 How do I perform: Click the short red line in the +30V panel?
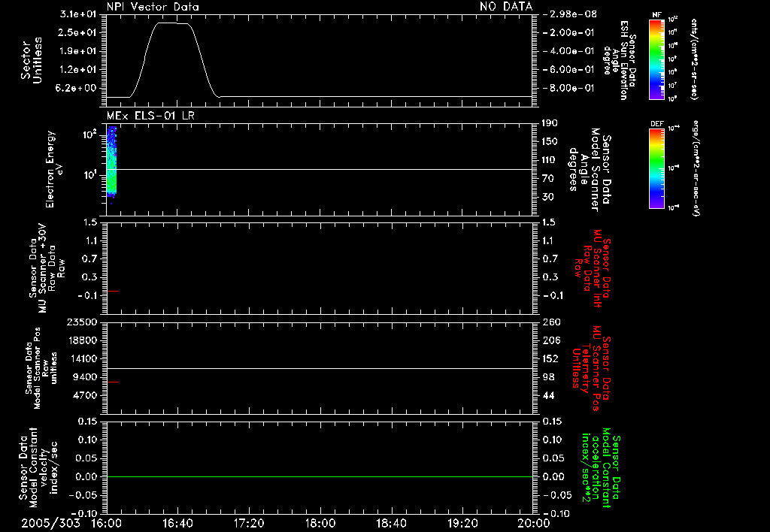coord(113,292)
